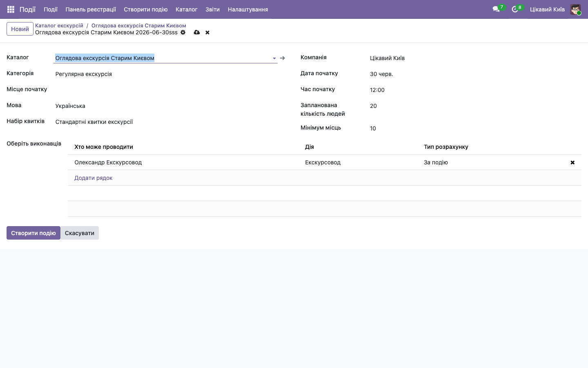The height and width of the screenshot is (368, 588).
Task: Open Оглядова екскурсія Старим Києвом breadcrumb link
Action: 139,25
